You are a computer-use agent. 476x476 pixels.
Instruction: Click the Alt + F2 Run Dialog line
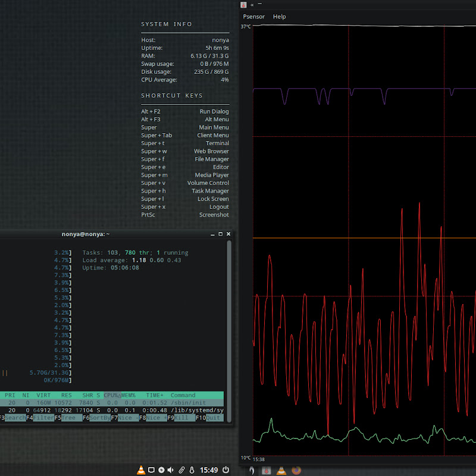click(x=185, y=111)
